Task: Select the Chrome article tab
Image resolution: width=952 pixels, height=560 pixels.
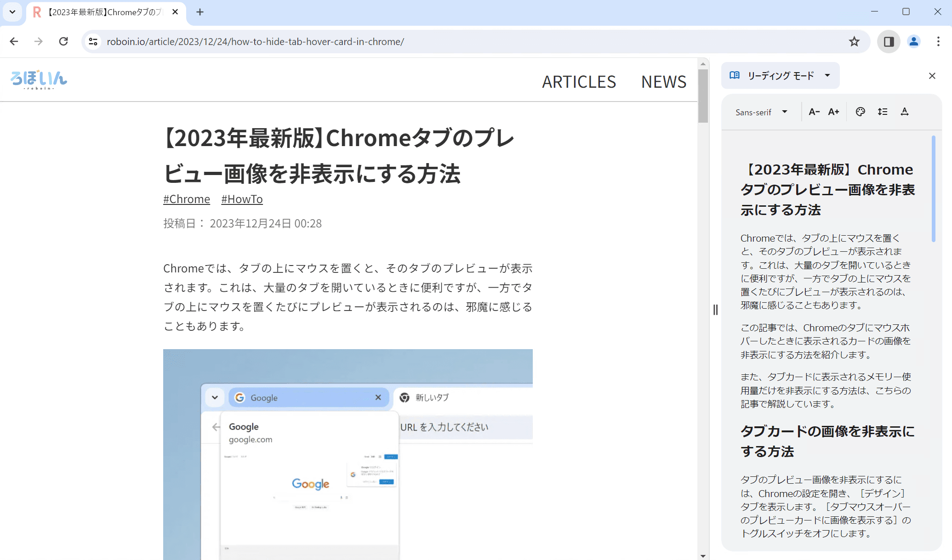Action: coord(106,12)
